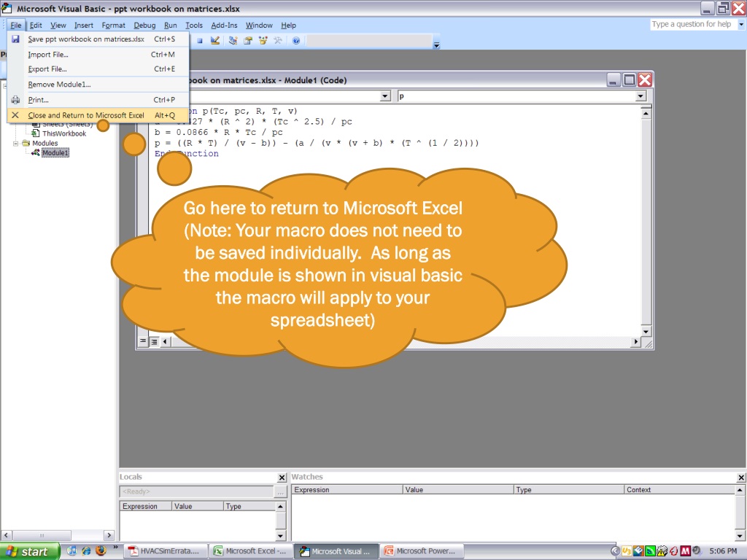747x560 pixels.
Task: Open the Debug menu
Action: [144, 26]
